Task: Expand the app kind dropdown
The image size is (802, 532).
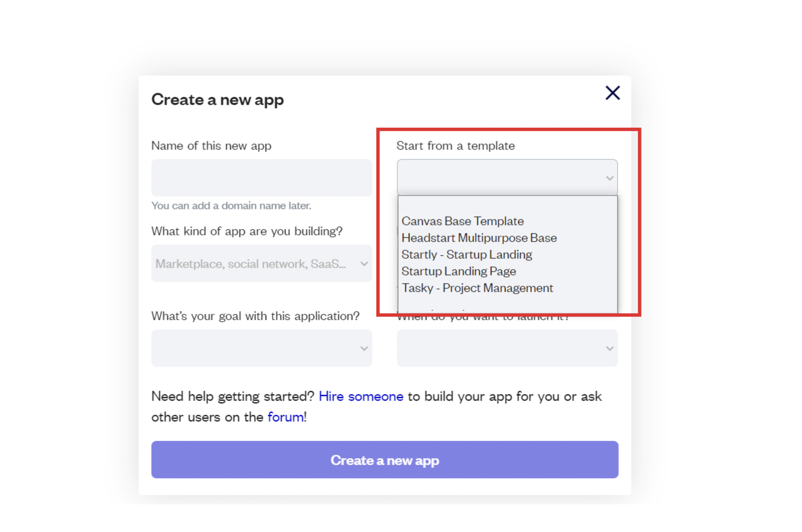Action: point(261,264)
